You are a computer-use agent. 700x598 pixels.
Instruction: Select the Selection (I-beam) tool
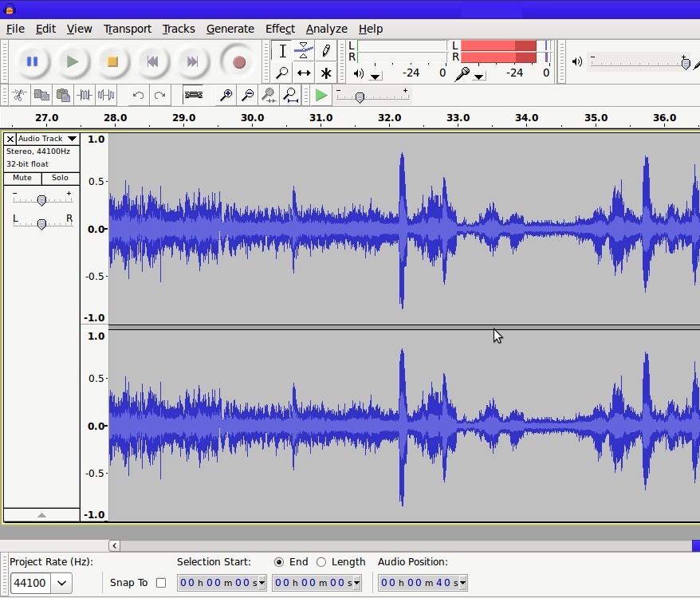pos(282,51)
